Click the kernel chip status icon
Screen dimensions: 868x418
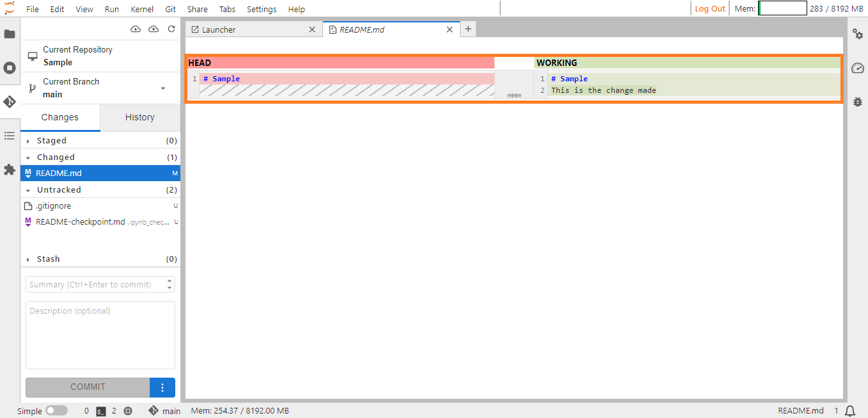(x=128, y=411)
